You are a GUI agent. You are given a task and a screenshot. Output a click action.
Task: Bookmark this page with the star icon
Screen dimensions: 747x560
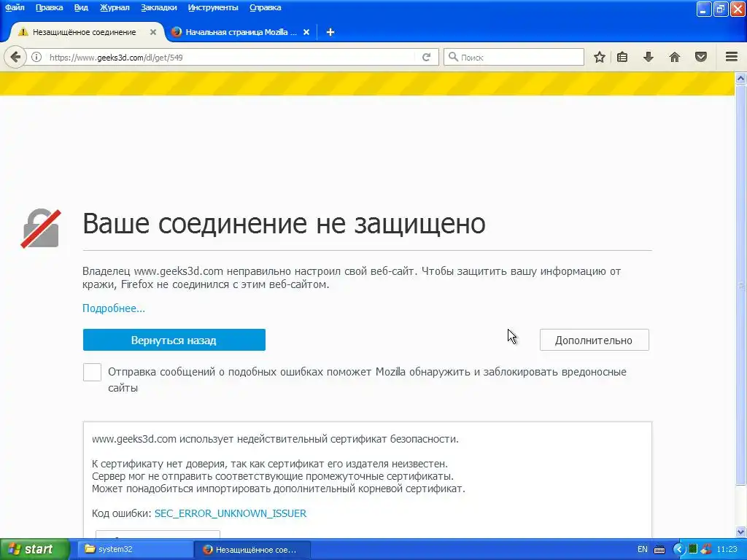(600, 57)
